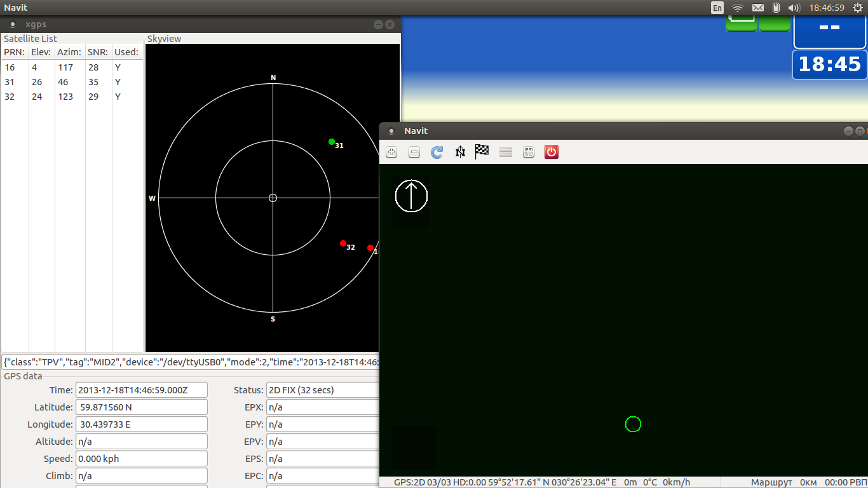Viewport: 868px width, 488px height.
Task: Click the Latitude value field
Action: 141,407
